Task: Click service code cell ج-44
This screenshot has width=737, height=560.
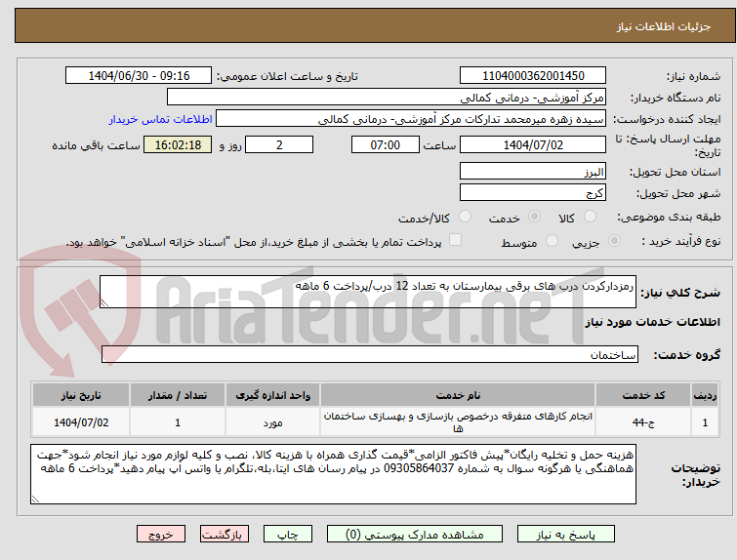Action: [643, 421]
